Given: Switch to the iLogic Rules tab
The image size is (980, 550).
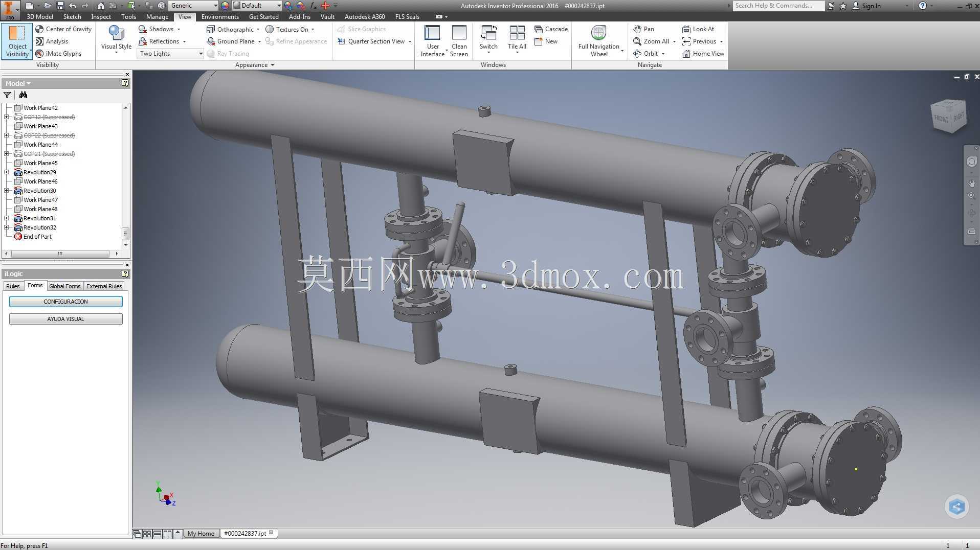Looking at the screenshot, I should tap(13, 286).
